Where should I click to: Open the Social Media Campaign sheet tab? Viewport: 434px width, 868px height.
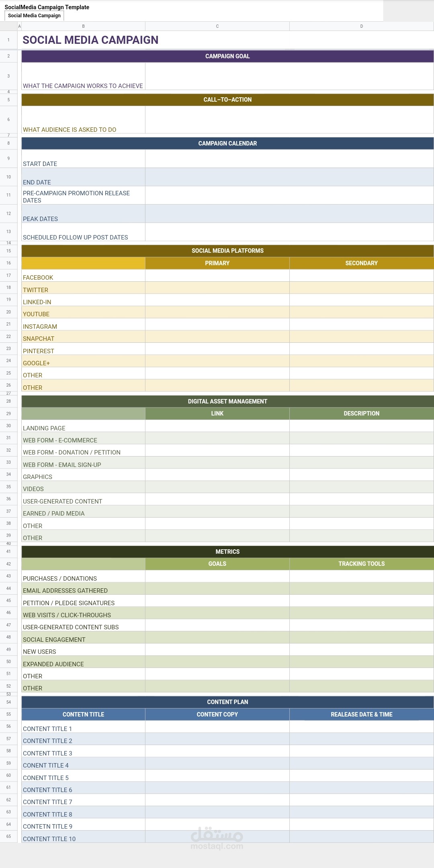[34, 16]
